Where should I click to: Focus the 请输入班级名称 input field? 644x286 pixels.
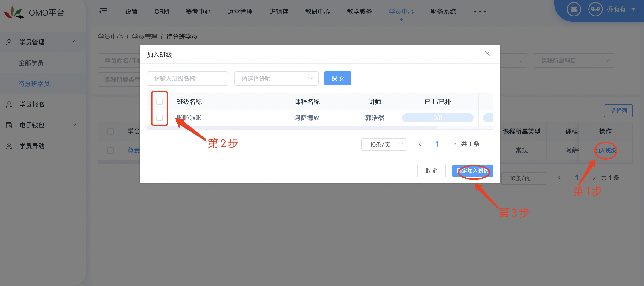tap(187, 78)
